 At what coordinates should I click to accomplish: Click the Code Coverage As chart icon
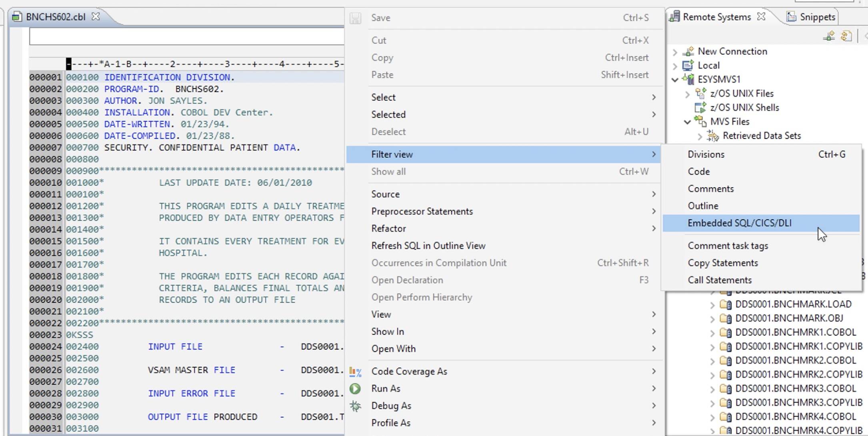pyautogui.click(x=355, y=371)
